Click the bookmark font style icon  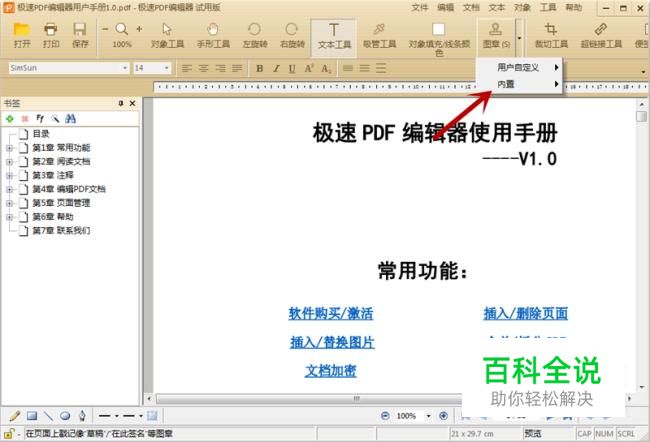40,119
